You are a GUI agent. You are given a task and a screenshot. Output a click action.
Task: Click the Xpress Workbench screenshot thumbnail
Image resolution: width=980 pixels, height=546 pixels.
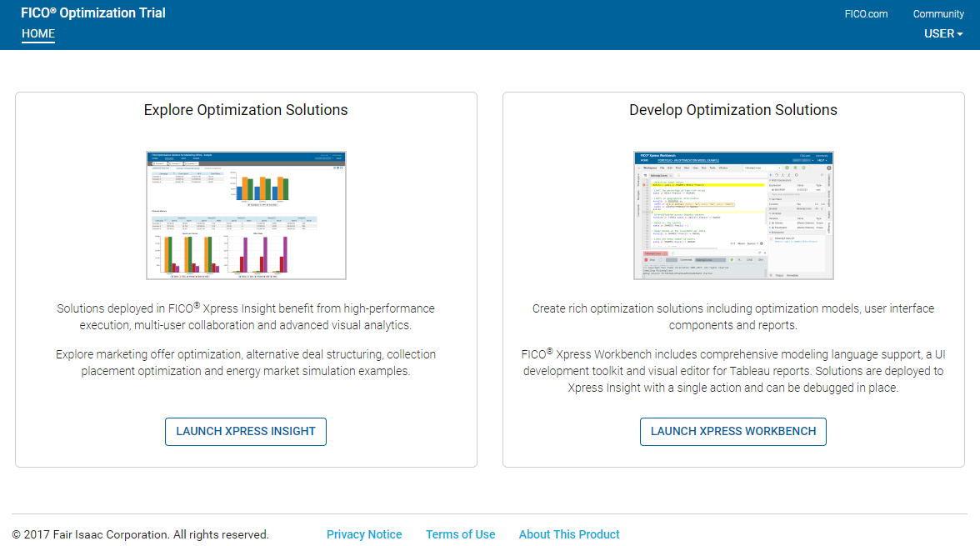click(733, 215)
